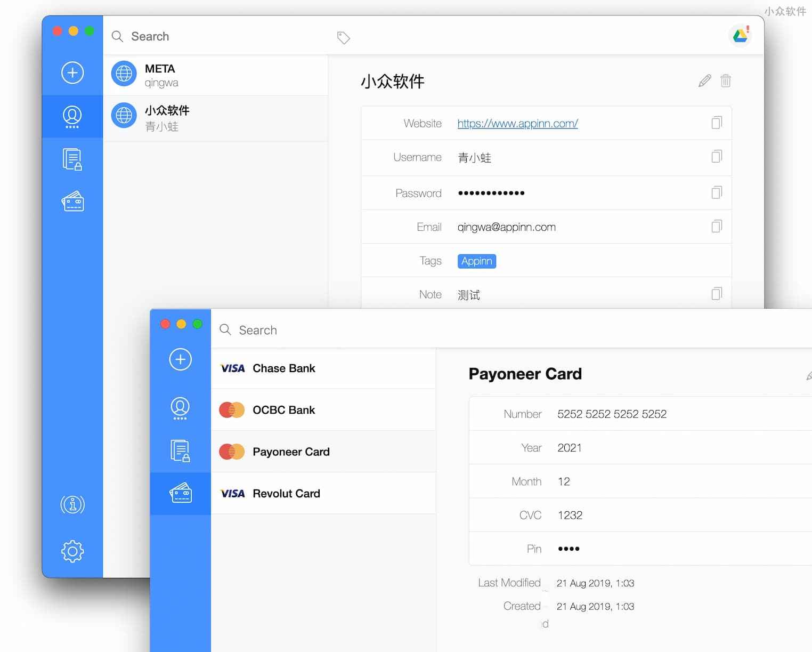This screenshot has height=652, width=812.
Task: Click search magnifier icon in back window
Action: 117,36
